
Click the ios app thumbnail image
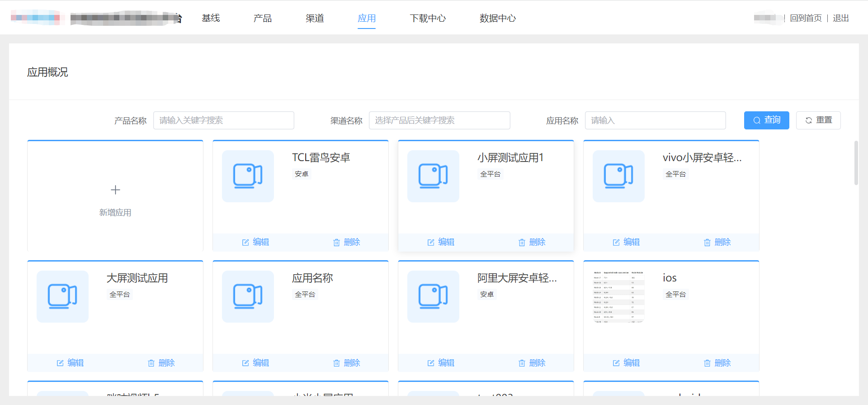(x=618, y=296)
